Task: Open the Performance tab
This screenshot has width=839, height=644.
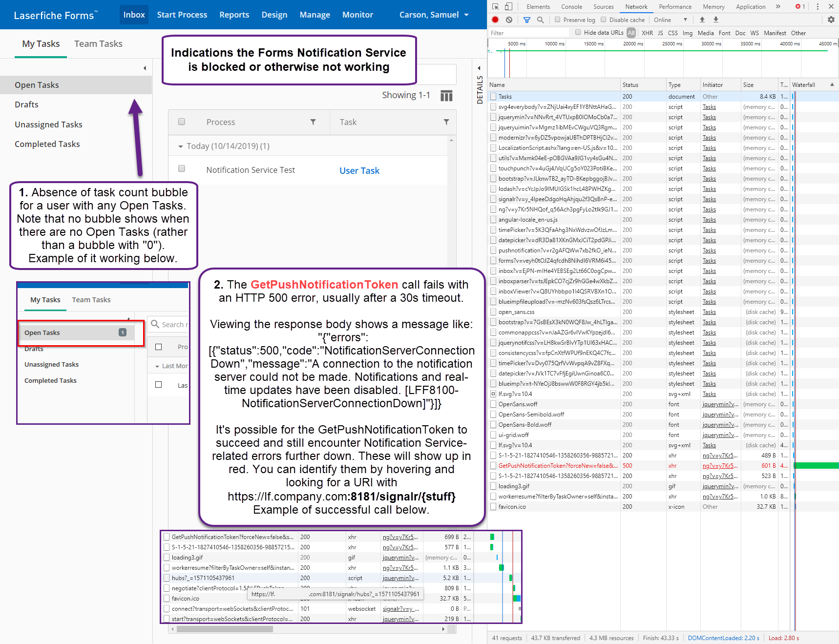Action: (675, 7)
